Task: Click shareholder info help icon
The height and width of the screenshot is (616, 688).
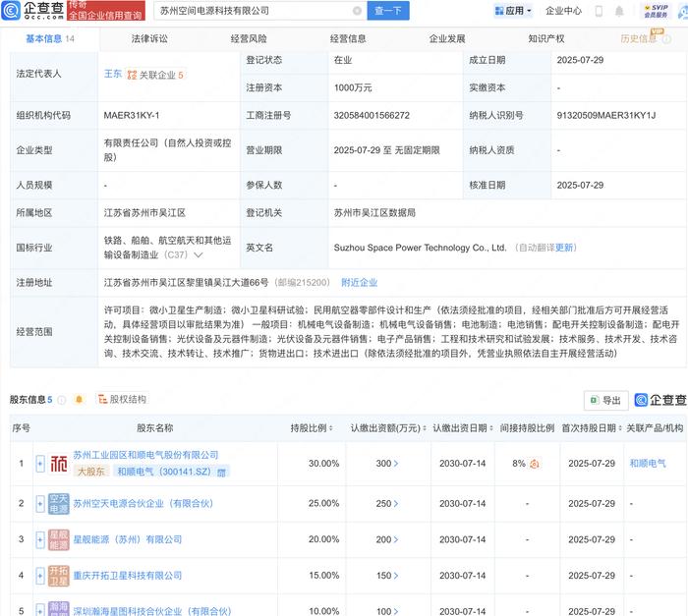Action: click(62, 400)
